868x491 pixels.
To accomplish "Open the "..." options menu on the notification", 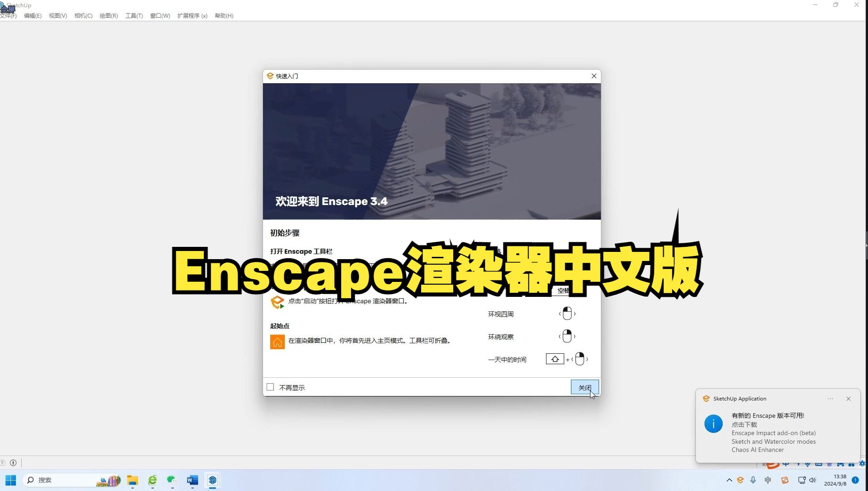I will pyautogui.click(x=830, y=399).
